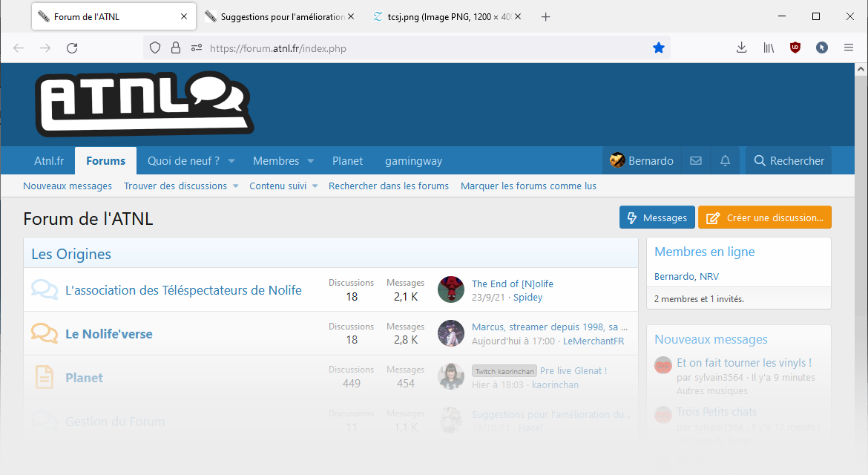Toggle the bookmark star
This screenshot has height=475, width=868.
click(658, 48)
